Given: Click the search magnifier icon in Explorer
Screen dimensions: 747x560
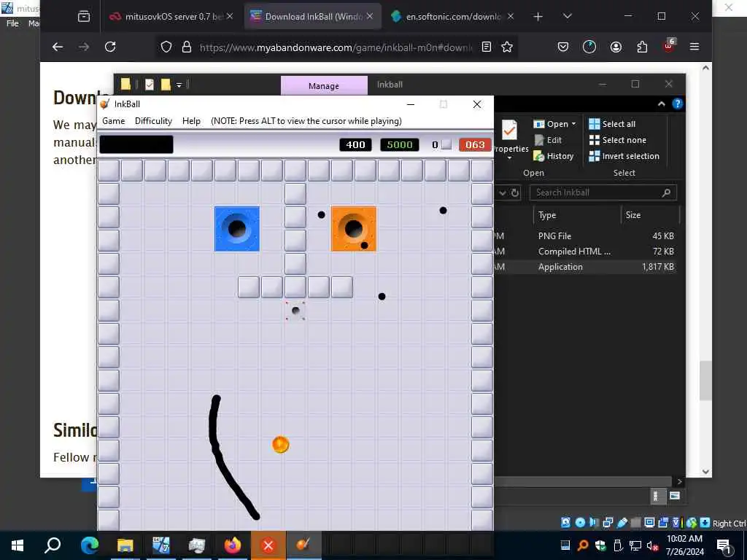Looking at the screenshot, I should tap(667, 192).
